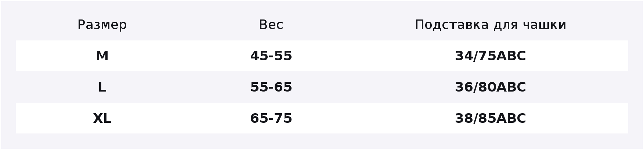Select the XL size cell
The image size is (644, 150).
pyautogui.click(x=102, y=118)
